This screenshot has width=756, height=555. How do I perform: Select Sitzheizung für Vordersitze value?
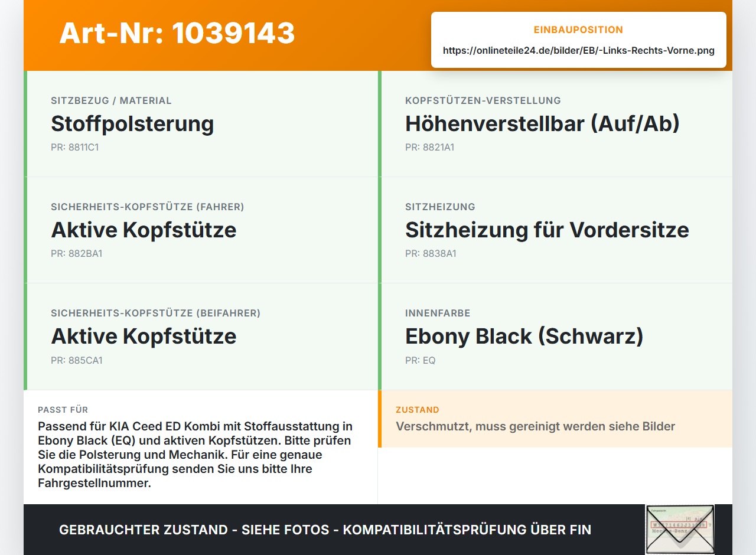[x=547, y=230]
